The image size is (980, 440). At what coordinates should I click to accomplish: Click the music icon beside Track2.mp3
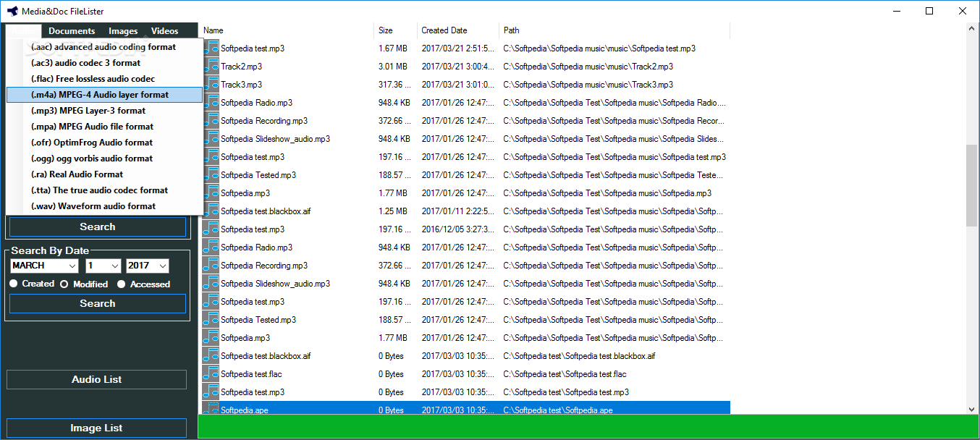[211, 66]
